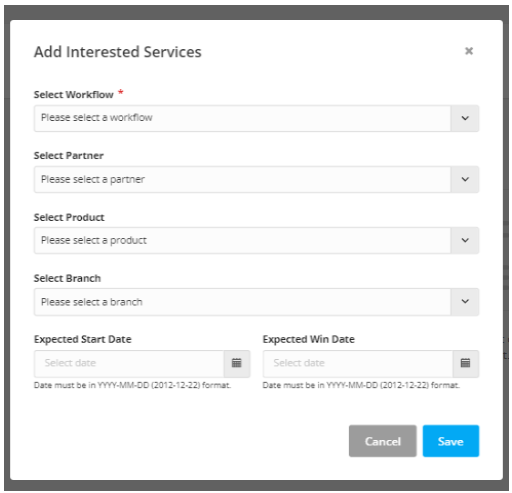The image size is (512, 493).
Task: Focus the Expected Win Date input
Action: (x=358, y=363)
